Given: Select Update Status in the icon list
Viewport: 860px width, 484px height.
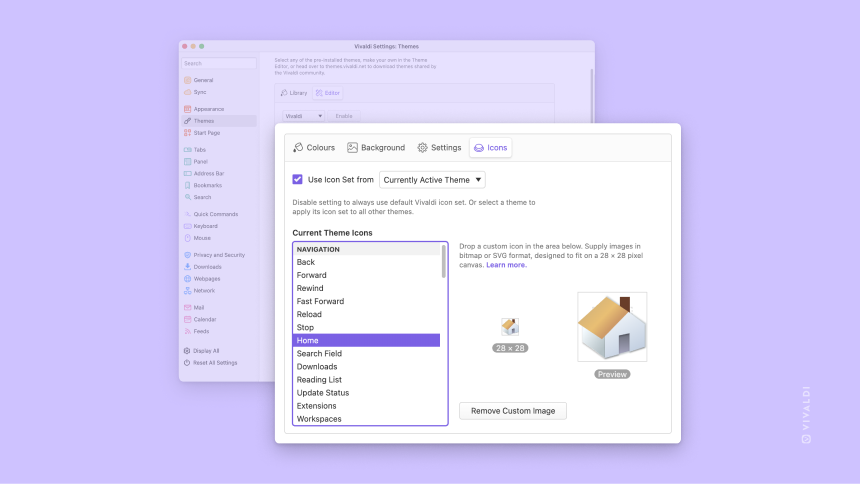Looking at the screenshot, I should point(366,393).
